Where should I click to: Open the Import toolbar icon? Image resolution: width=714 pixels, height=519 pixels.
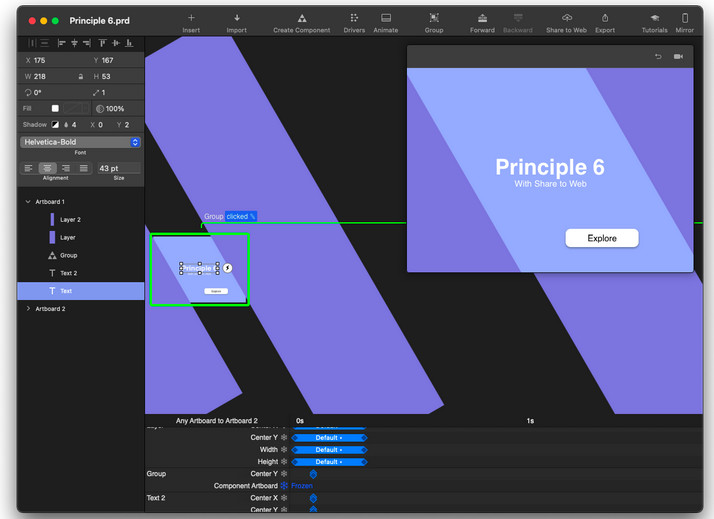coord(237,18)
